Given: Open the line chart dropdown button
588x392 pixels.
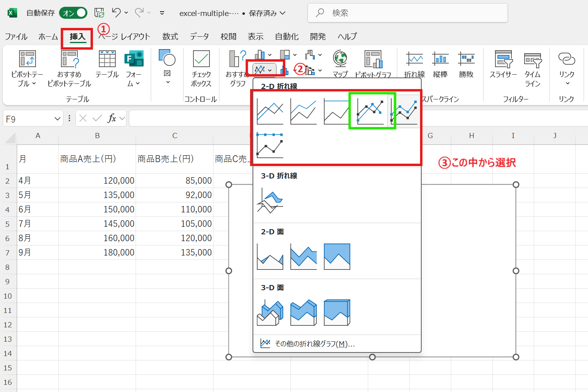Looking at the screenshot, I should coord(264,69).
